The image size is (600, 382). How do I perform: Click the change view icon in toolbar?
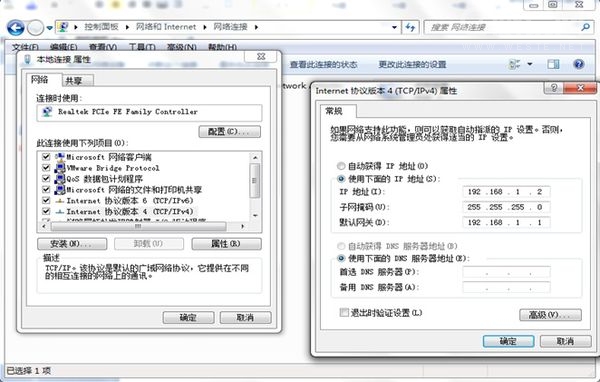(x=514, y=64)
